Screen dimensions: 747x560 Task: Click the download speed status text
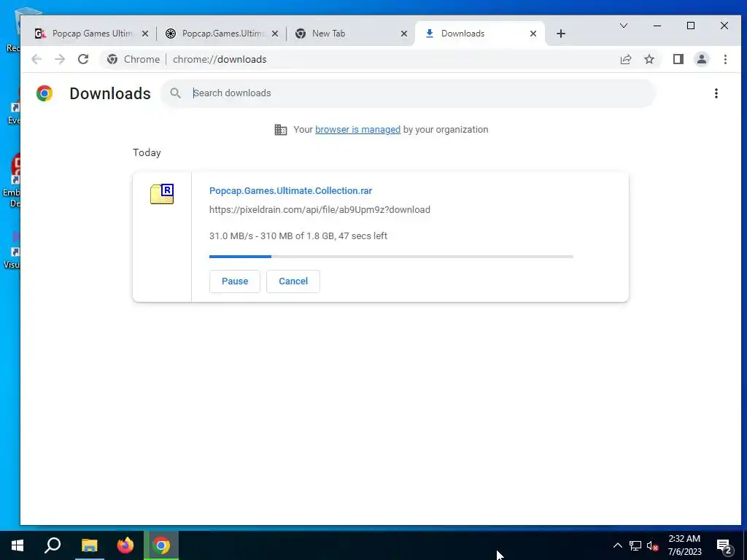click(298, 236)
